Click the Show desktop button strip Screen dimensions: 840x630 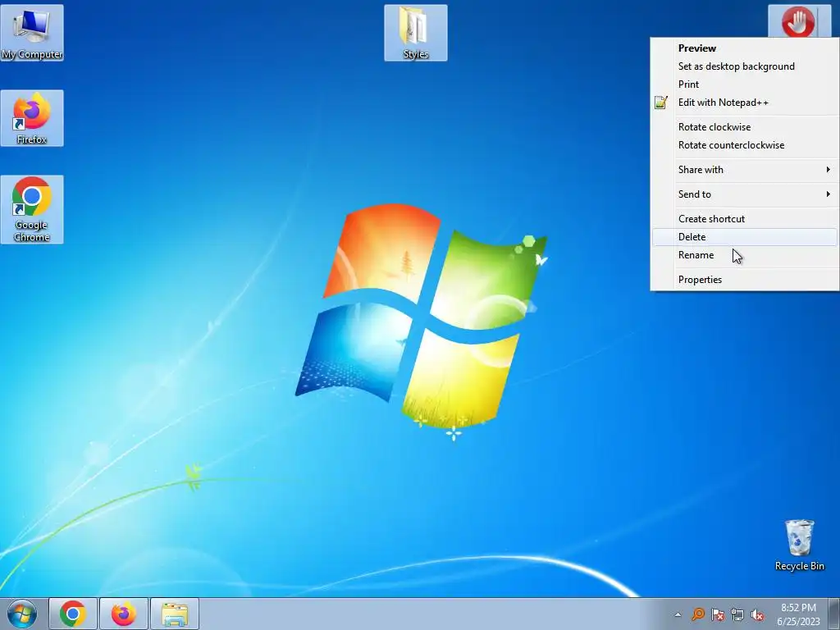pos(834,614)
